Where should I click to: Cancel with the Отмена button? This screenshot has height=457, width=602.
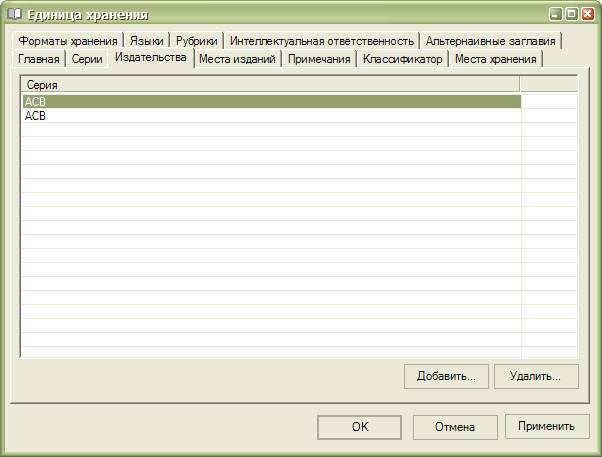pyautogui.click(x=454, y=427)
